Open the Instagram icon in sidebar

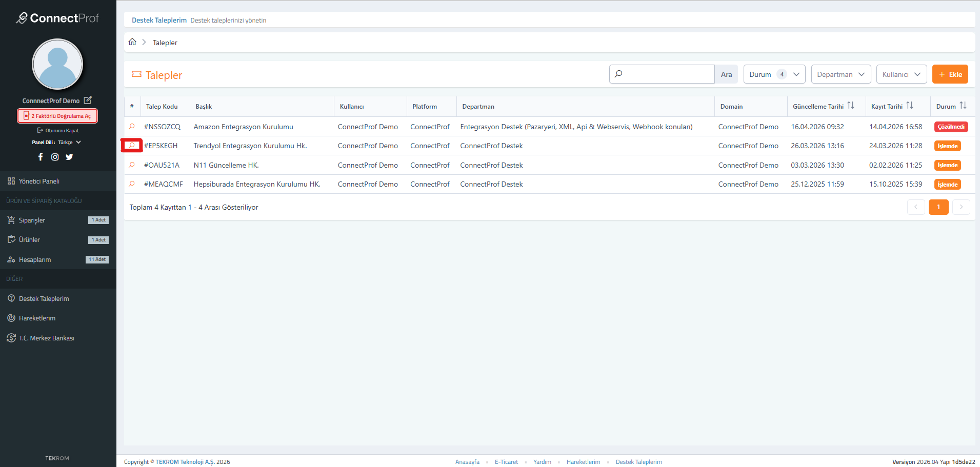[55, 157]
